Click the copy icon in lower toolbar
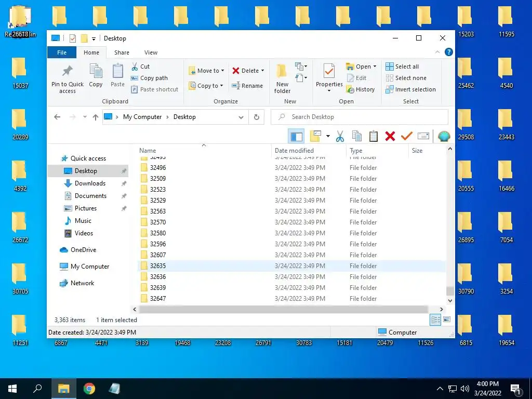This screenshot has height=399, width=532. [356, 136]
